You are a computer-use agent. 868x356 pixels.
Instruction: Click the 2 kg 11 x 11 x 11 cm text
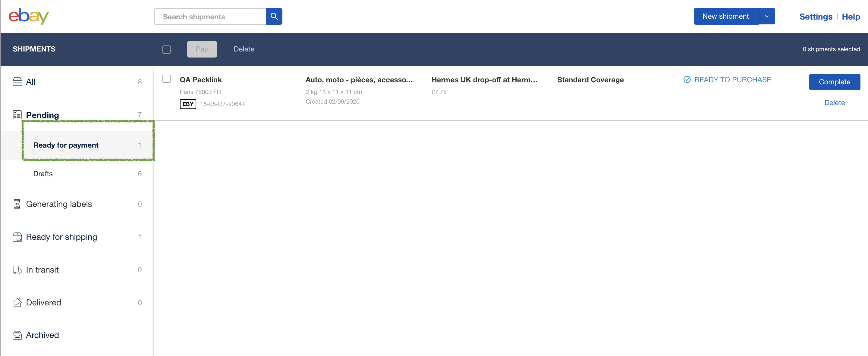coord(334,92)
